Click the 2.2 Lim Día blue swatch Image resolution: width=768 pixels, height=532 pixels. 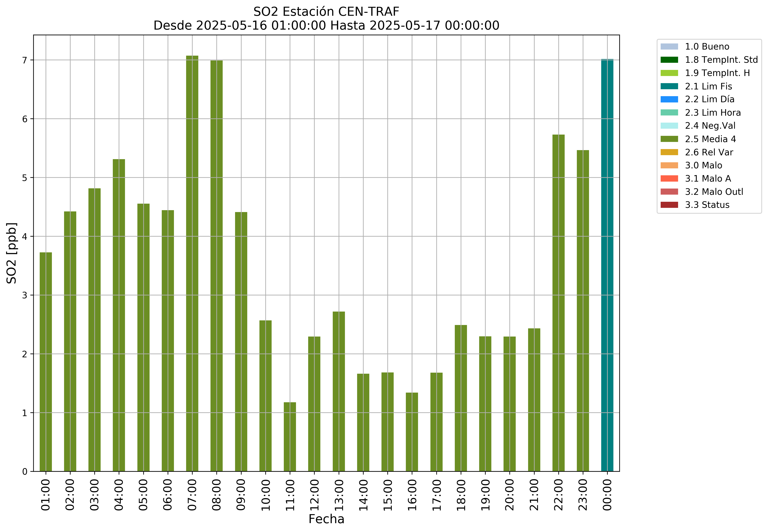(669, 99)
